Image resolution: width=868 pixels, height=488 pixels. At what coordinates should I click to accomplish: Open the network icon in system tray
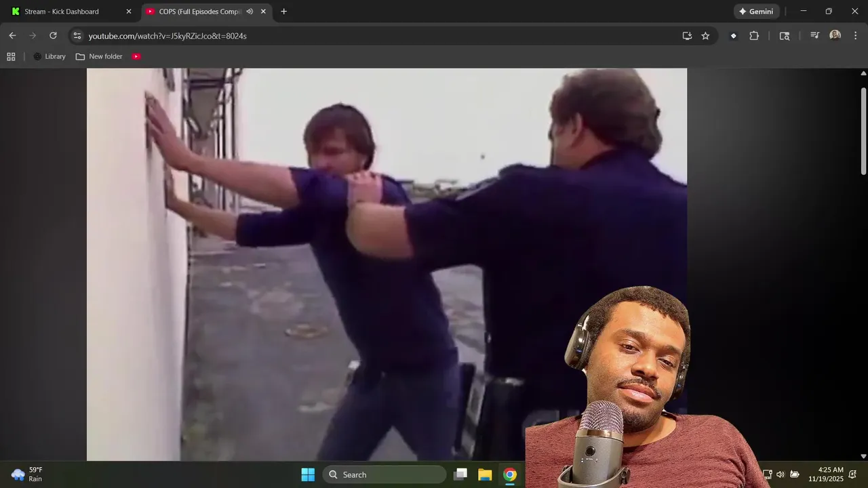(767, 474)
